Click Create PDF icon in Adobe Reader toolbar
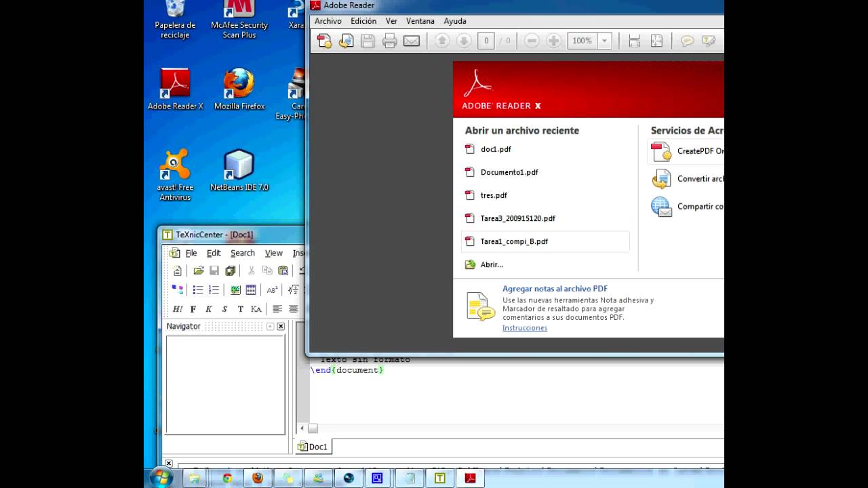This screenshot has width=868, height=488. [325, 41]
